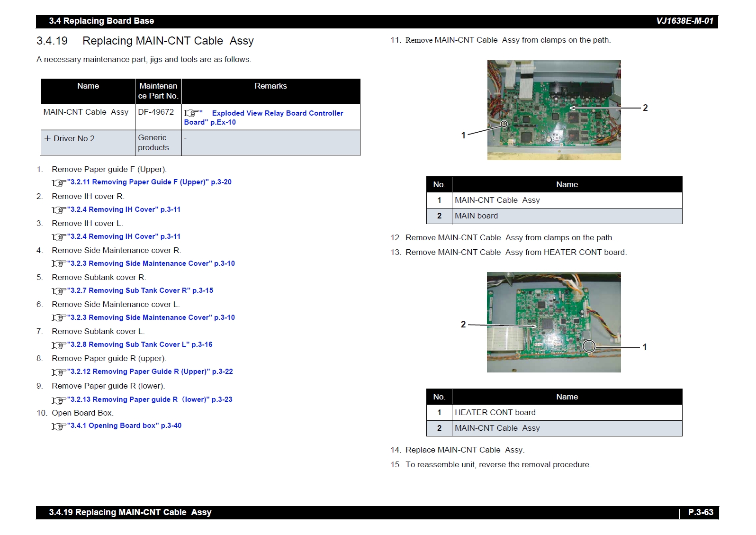
Task: Open Side Maintenance Cover link under step 4
Action: click(x=151, y=263)
